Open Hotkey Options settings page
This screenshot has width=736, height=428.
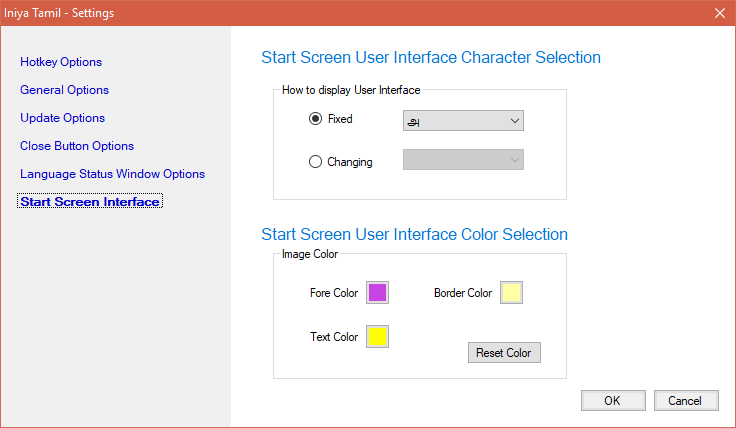[x=61, y=62]
